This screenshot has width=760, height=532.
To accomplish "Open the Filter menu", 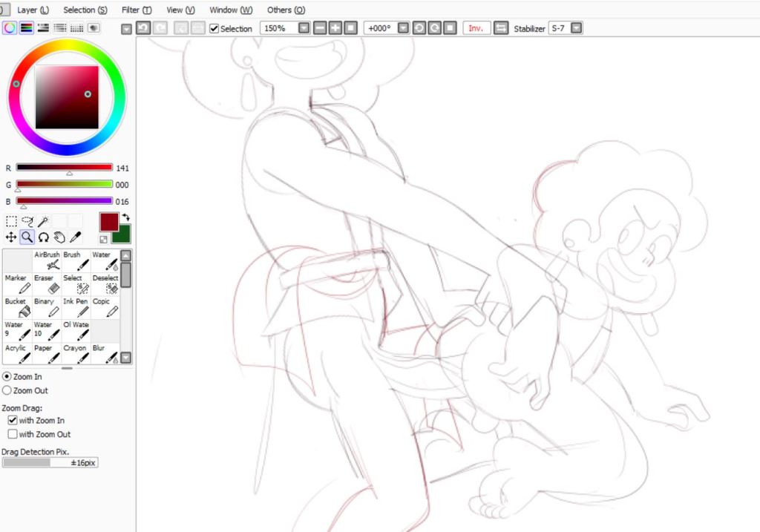I will click(136, 10).
